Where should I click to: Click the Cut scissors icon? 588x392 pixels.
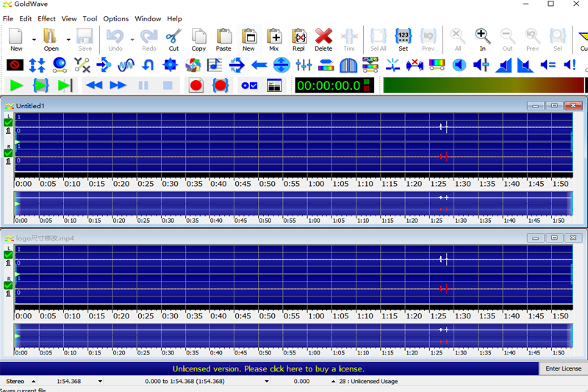click(x=173, y=36)
